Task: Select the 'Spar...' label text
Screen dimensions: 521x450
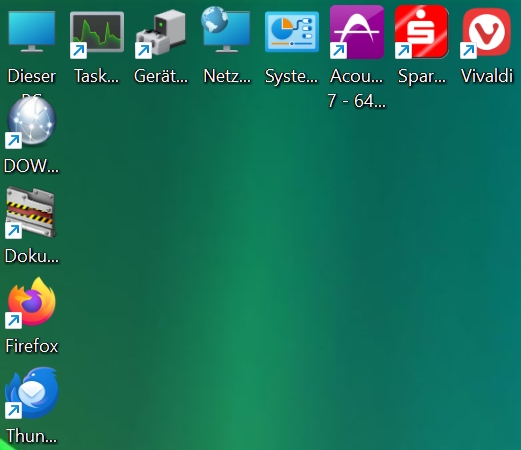Action: point(422,77)
